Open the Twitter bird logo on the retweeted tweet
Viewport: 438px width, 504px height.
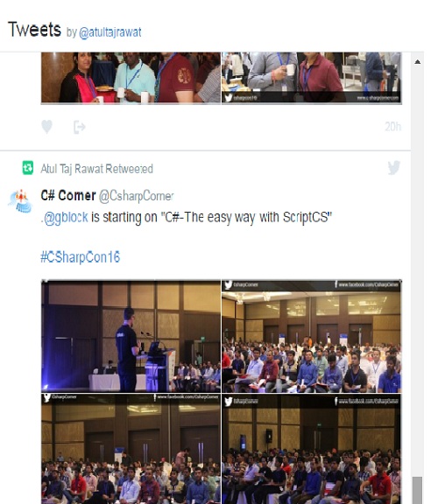click(x=393, y=167)
